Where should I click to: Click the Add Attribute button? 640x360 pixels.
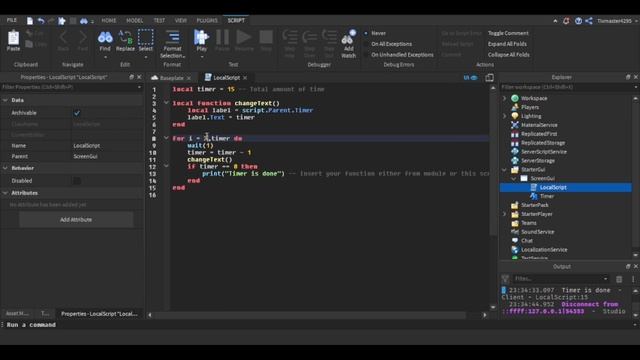pyautogui.click(x=76, y=220)
